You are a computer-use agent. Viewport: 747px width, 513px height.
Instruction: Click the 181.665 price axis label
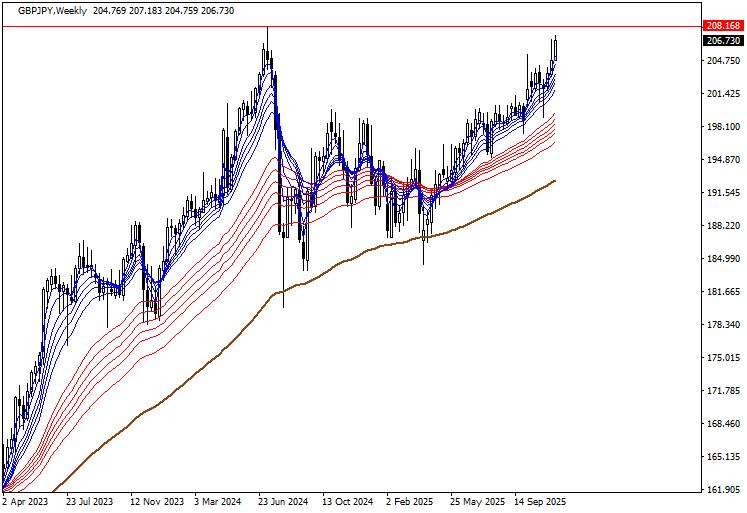click(x=722, y=292)
